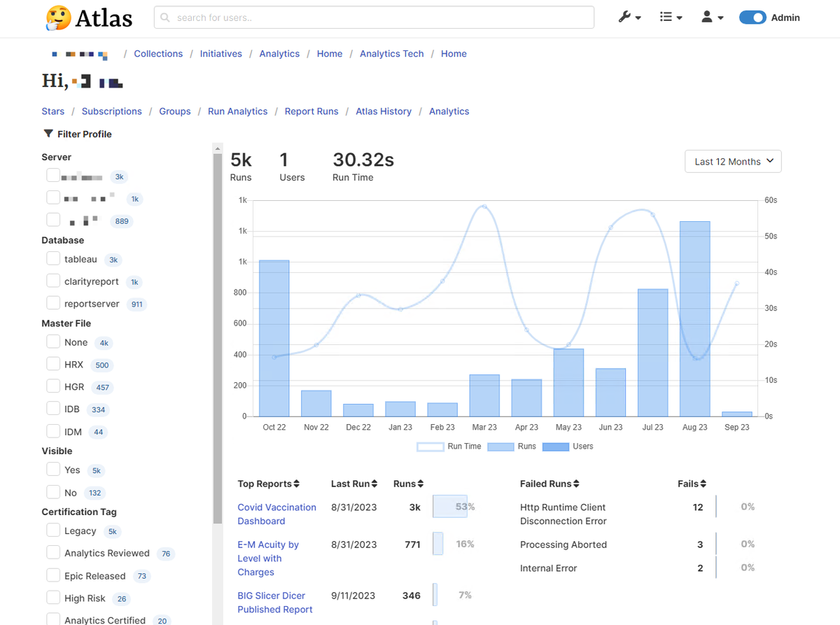
Task: Open the Last 12 Months dropdown
Action: tap(732, 161)
